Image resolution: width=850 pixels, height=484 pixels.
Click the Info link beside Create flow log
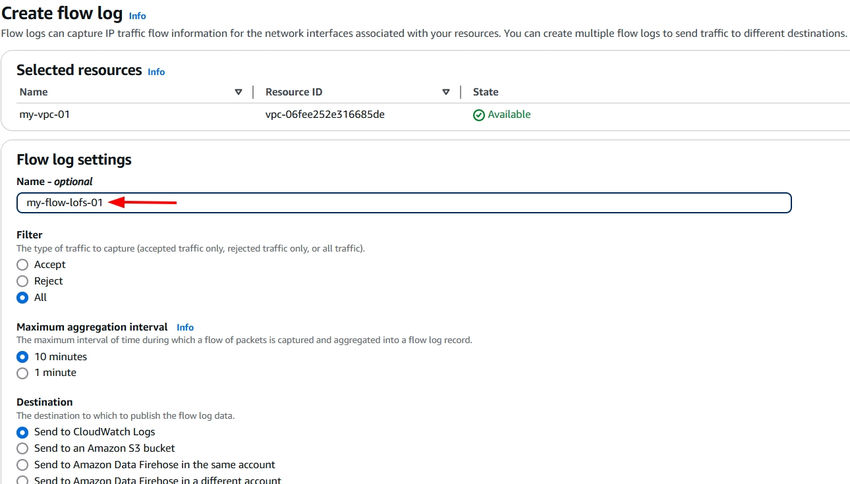tap(137, 16)
